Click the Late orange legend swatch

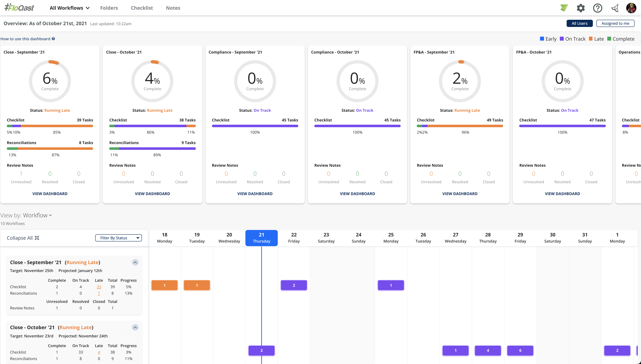point(591,39)
